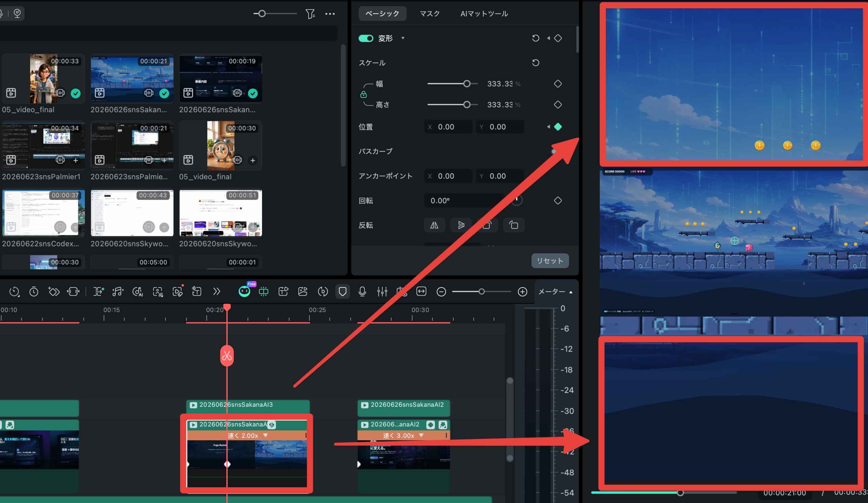The width and height of the screenshot is (868, 503).
Task: Select the upper 20260626snsSakanaAI3 track clip
Action: (248, 408)
